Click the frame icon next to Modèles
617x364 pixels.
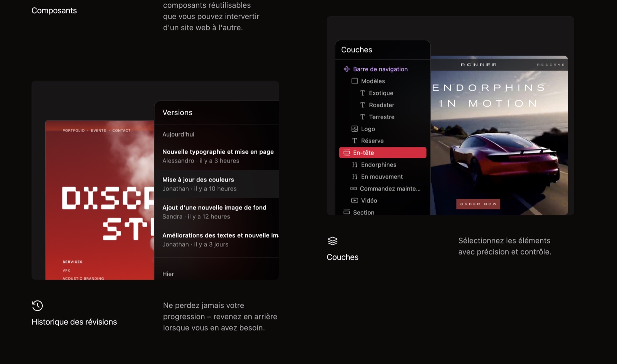click(354, 81)
